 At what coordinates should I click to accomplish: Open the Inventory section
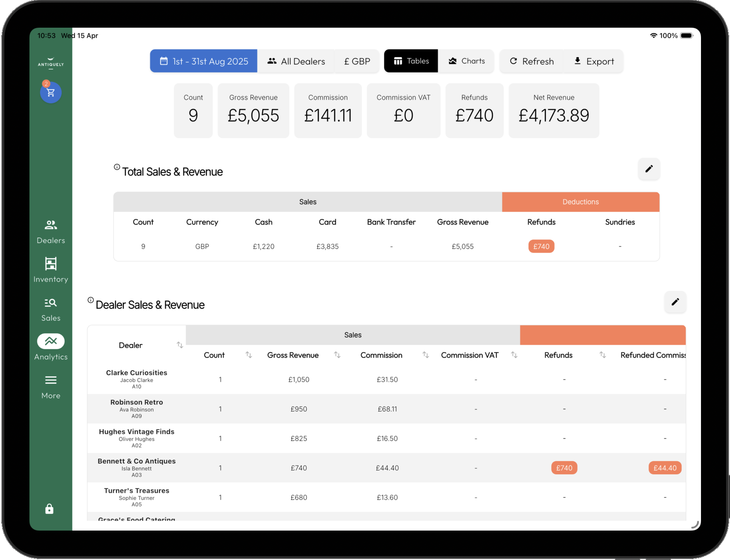pyautogui.click(x=51, y=271)
